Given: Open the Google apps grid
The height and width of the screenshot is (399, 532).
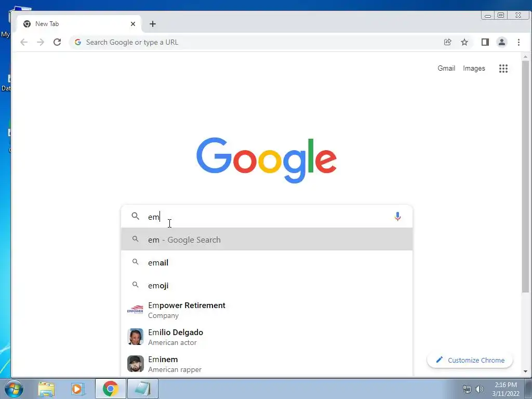Looking at the screenshot, I should (x=503, y=69).
